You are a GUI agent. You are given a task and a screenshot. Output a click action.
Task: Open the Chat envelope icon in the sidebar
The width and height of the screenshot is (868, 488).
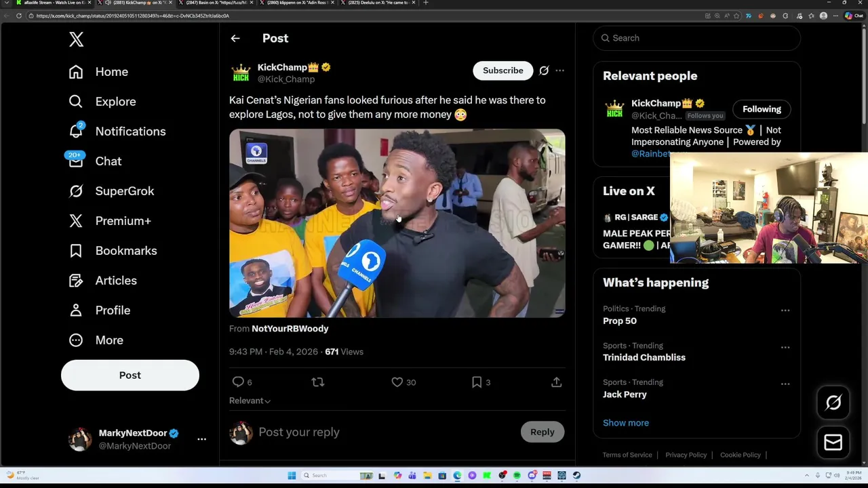click(76, 161)
